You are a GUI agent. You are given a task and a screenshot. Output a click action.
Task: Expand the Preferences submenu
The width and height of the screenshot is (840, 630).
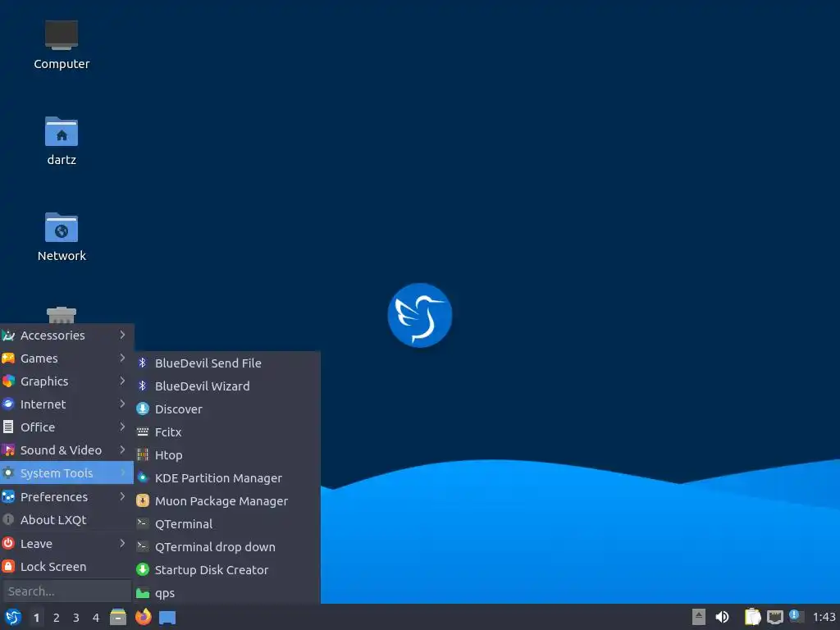tap(66, 497)
